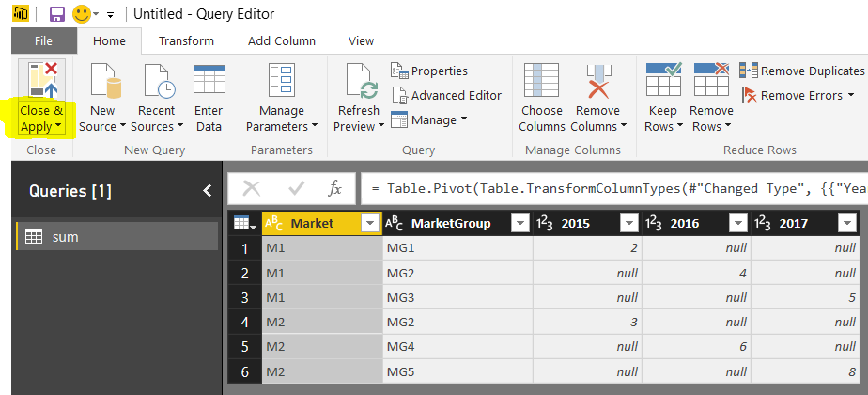Switch to the Add Column tab

pyautogui.click(x=282, y=41)
